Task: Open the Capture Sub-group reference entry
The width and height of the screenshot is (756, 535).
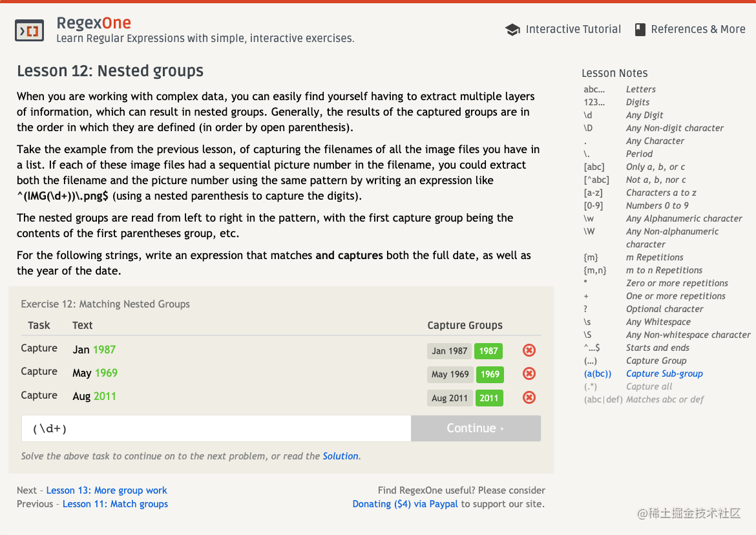Action: pos(664,373)
